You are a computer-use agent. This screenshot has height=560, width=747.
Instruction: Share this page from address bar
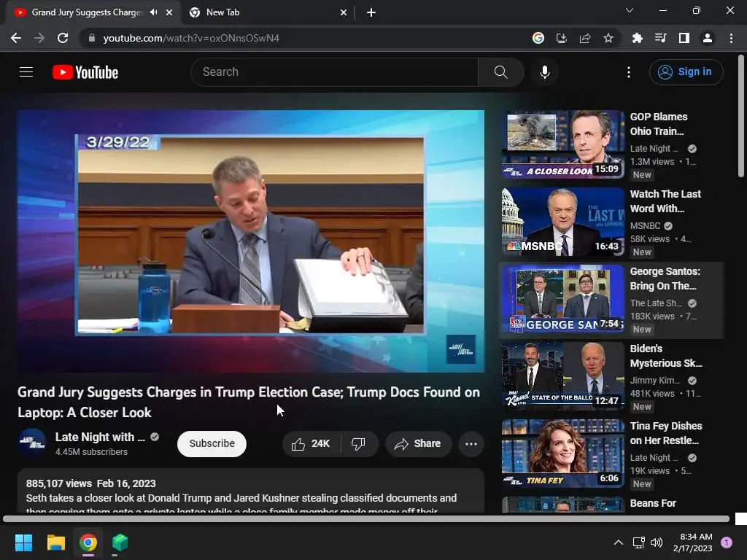(x=584, y=38)
